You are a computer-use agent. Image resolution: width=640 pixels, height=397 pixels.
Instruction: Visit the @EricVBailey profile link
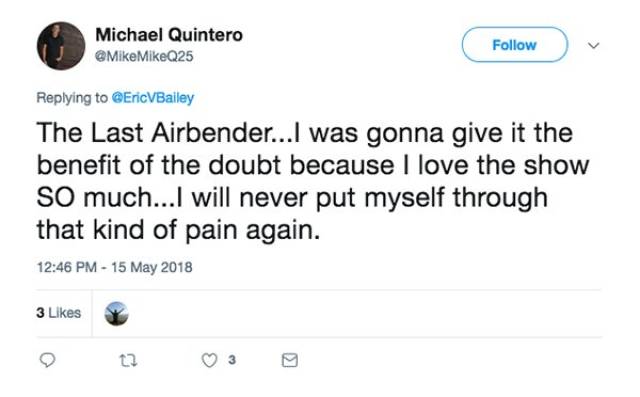coord(153,98)
